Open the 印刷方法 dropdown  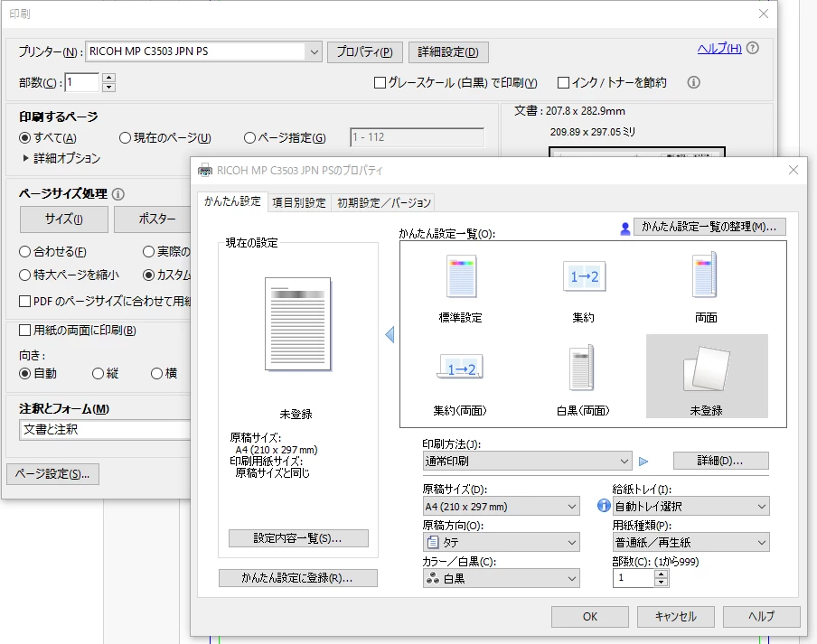point(527,462)
